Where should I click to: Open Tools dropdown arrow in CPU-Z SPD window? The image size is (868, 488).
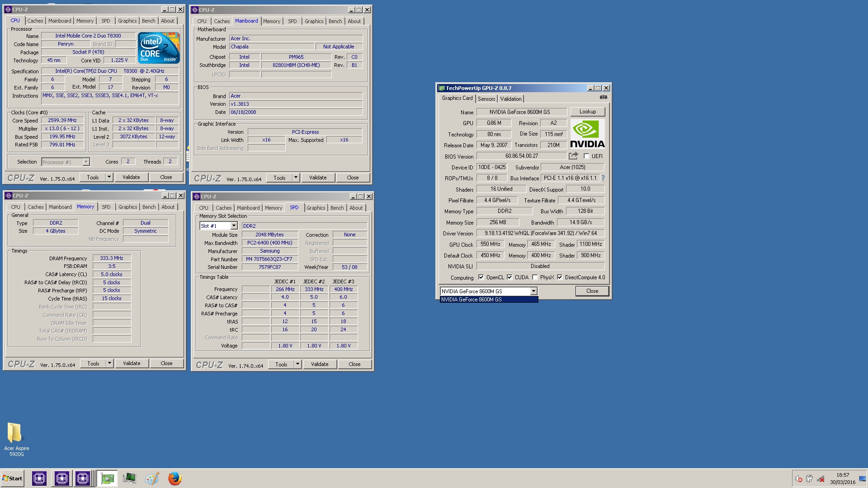pyautogui.click(x=297, y=364)
